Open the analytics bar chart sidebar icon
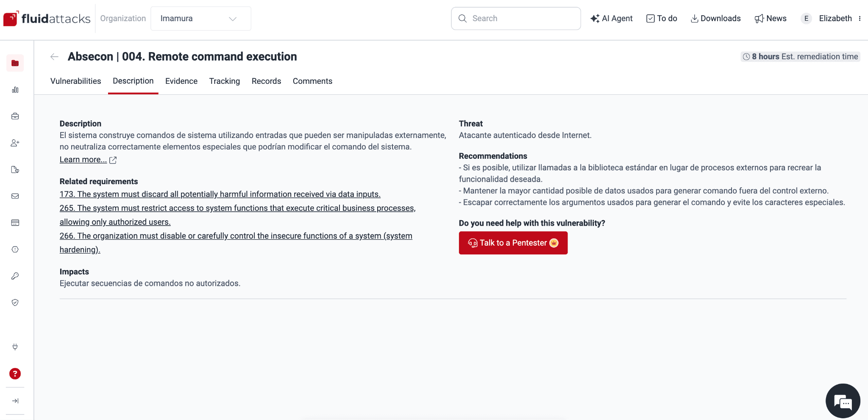The image size is (868, 420). click(x=15, y=90)
